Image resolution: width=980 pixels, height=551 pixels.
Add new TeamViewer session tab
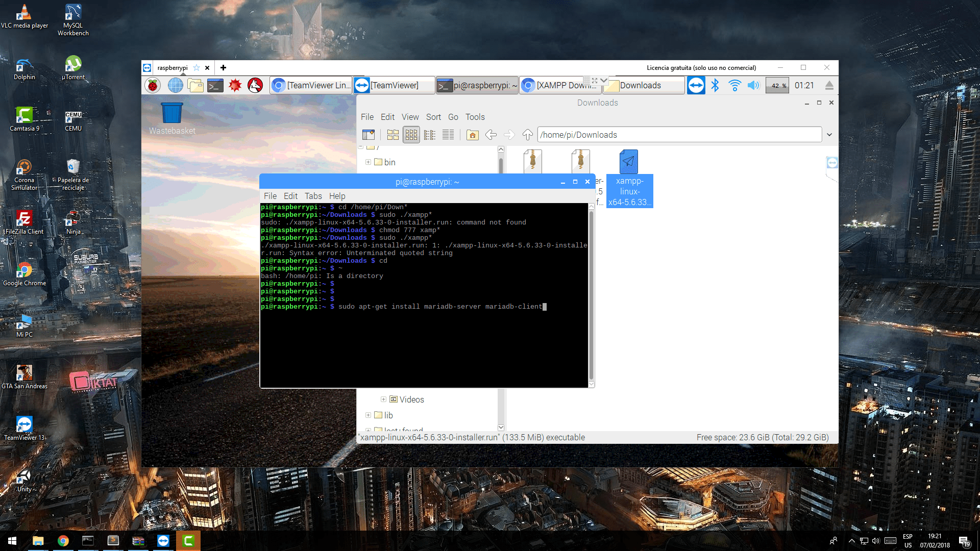pos(223,67)
